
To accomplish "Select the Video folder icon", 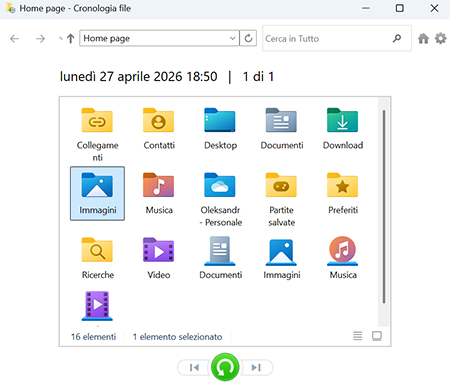I will pyautogui.click(x=159, y=250).
